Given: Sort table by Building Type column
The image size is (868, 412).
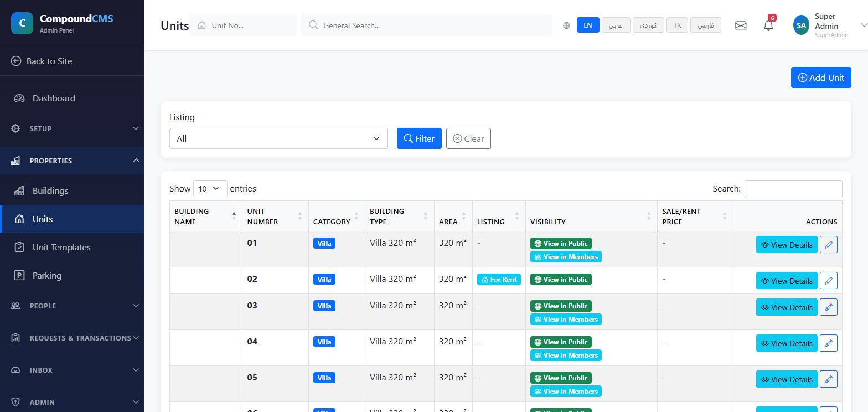Looking at the screenshot, I should [399, 216].
